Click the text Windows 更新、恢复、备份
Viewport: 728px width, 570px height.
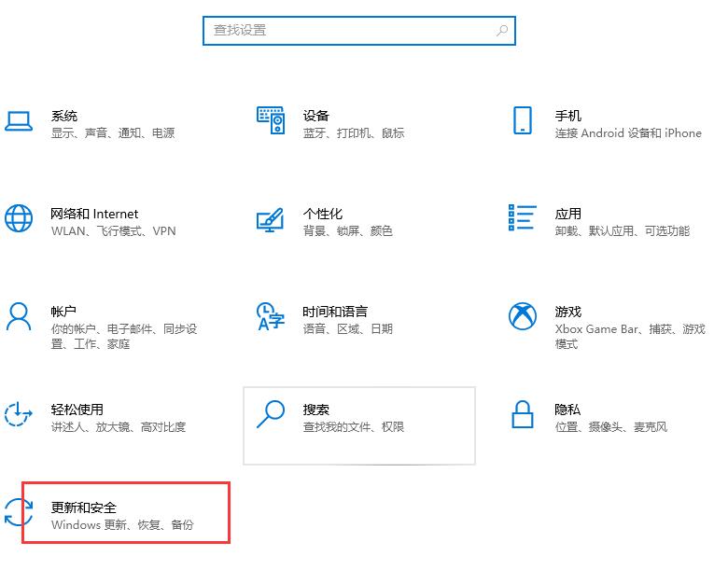[x=122, y=525]
